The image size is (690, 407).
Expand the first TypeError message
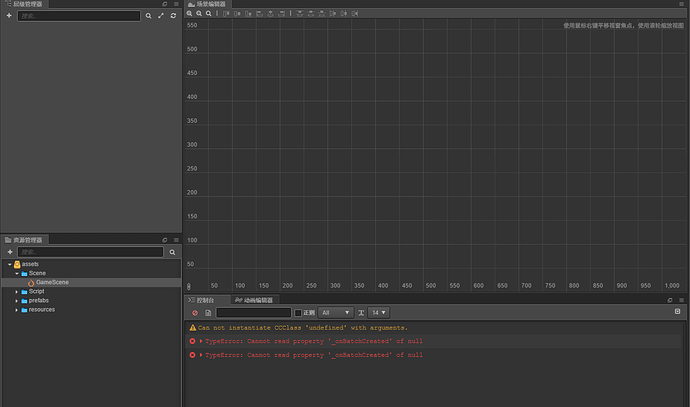click(x=201, y=341)
